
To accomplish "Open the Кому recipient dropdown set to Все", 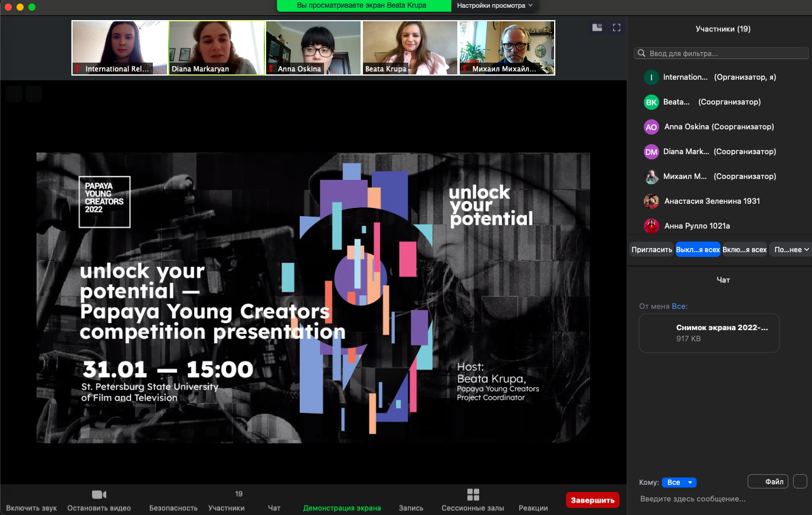I will coord(679,483).
